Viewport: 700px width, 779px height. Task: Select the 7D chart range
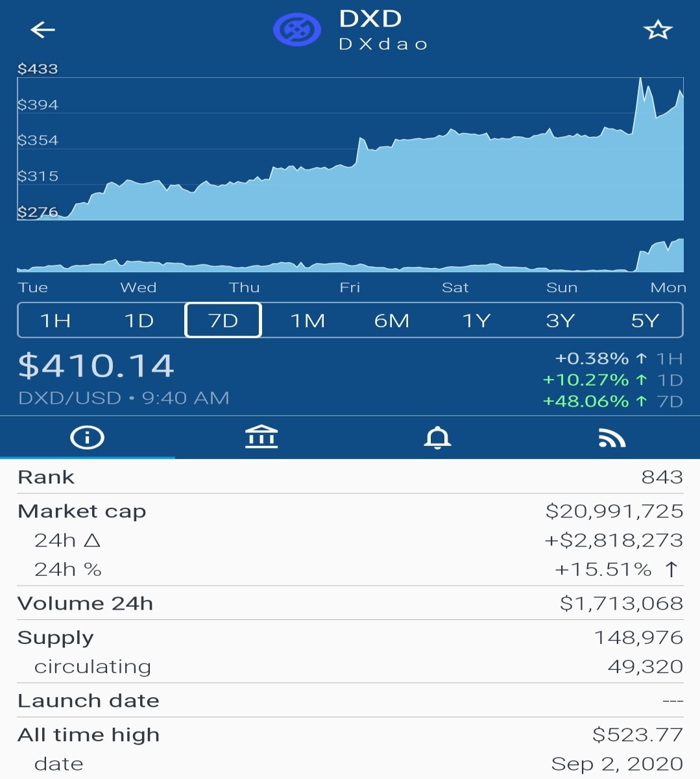pyautogui.click(x=223, y=320)
